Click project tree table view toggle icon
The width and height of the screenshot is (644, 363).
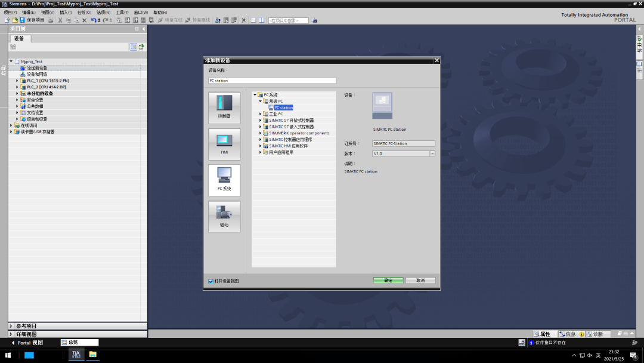pos(134,47)
